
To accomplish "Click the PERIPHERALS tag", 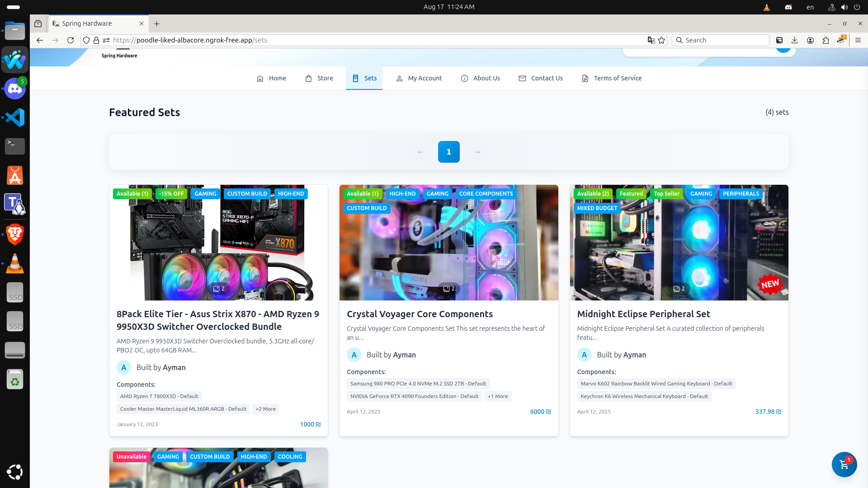I will tap(741, 194).
